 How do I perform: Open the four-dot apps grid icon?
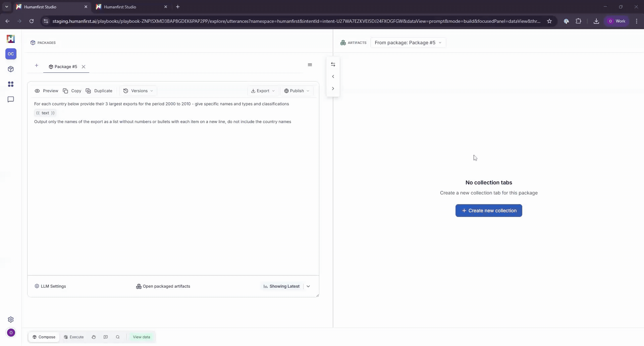(x=11, y=84)
